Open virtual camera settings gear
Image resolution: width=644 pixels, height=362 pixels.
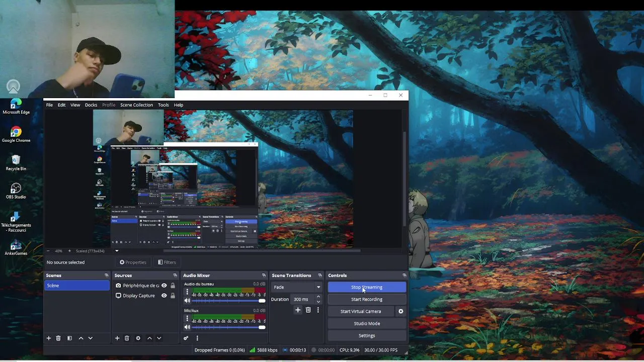pyautogui.click(x=401, y=311)
